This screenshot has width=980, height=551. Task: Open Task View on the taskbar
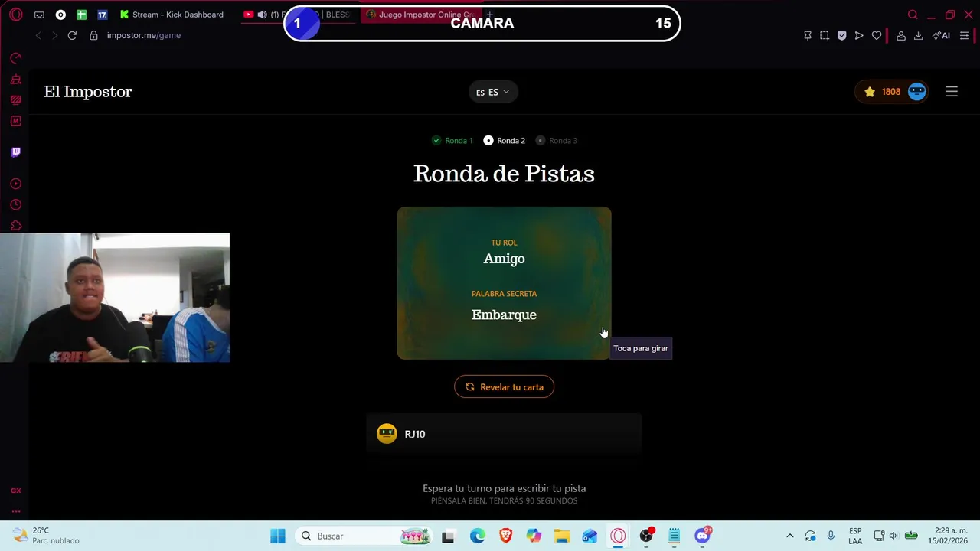pyautogui.click(x=448, y=536)
